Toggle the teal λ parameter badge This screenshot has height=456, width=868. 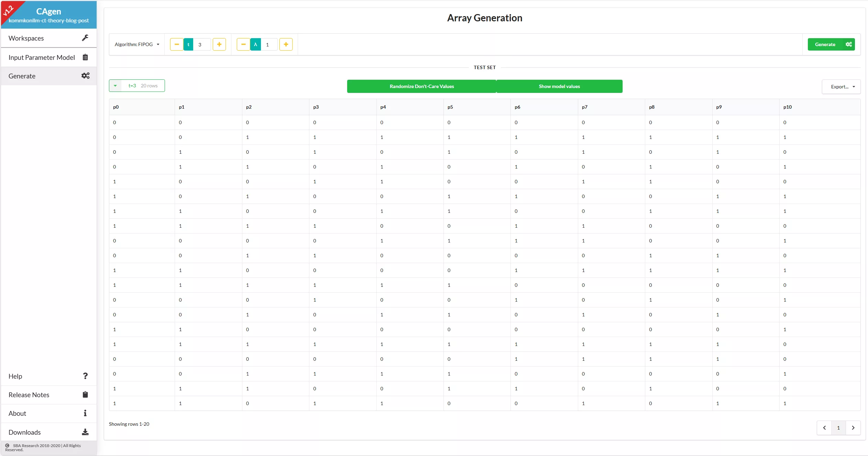[255, 44]
